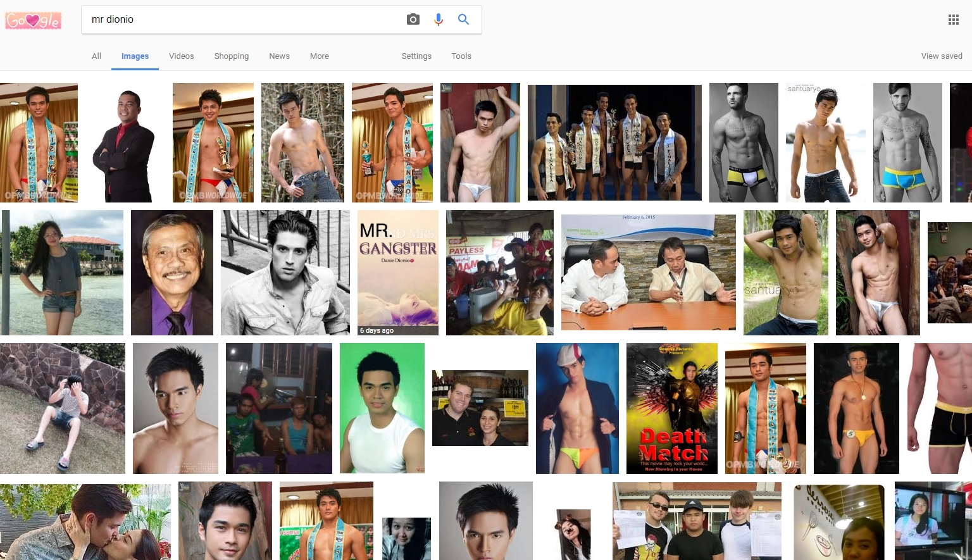This screenshot has width=972, height=560.
Task: Click the Google heart logo
Action: (x=34, y=21)
